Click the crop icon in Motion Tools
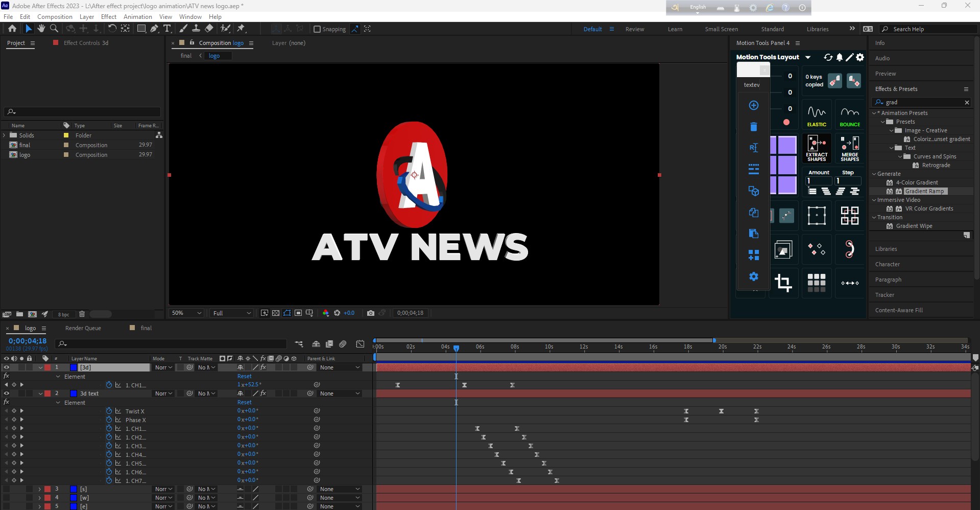 783,283
